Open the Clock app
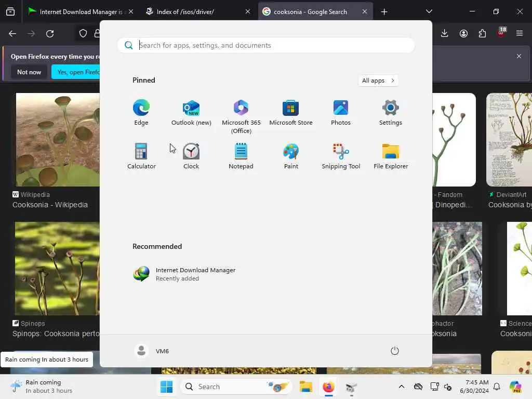Screen dimensions: 532x399 tap(191, 156)
